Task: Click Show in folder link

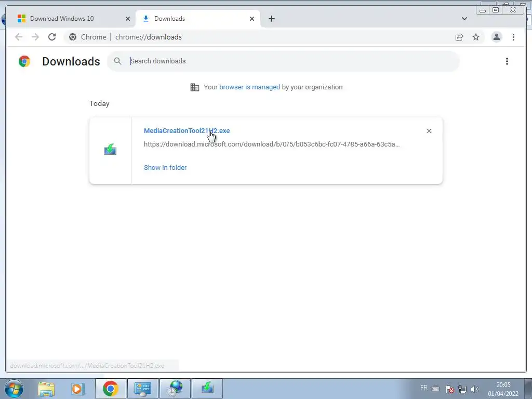Action: point(165,167)
